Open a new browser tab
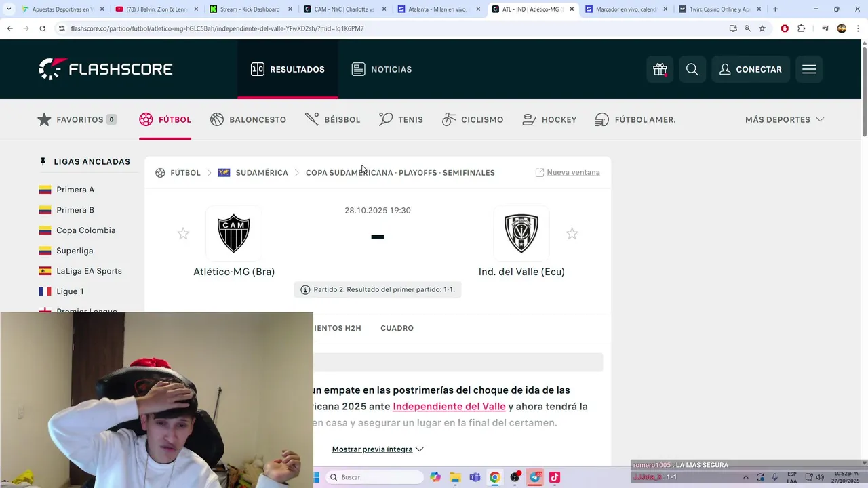 (775, 9)
